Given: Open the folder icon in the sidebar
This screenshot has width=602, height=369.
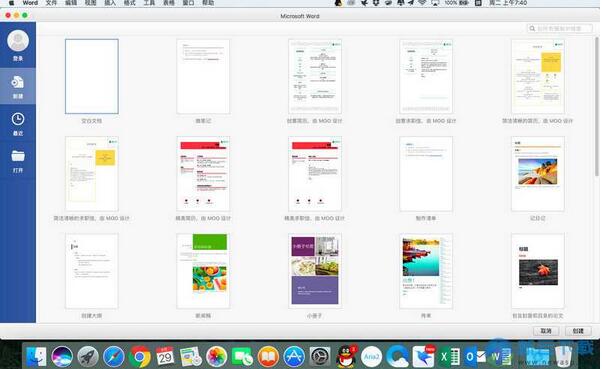Looking at the screenshot, I should 18,156.
